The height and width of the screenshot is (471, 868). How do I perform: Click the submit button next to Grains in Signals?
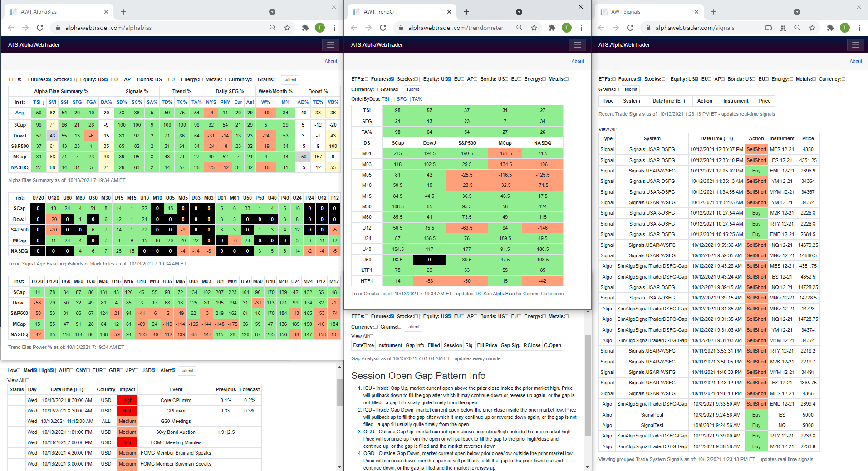click(630, 89)
